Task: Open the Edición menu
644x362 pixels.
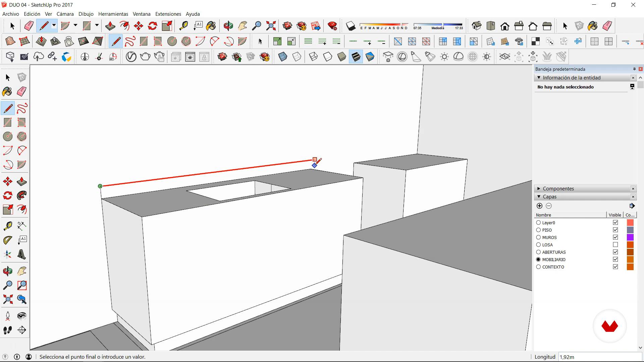Action: [32, 14]
